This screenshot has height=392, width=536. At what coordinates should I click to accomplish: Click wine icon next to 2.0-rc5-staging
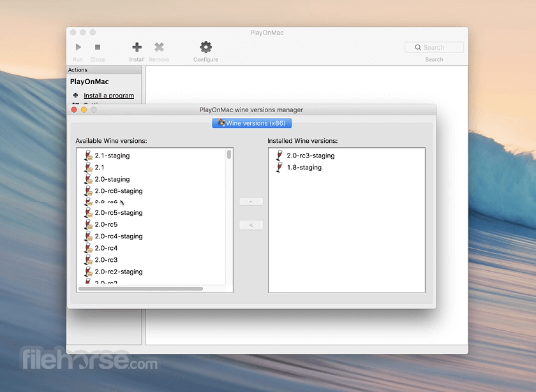[88, 212]
